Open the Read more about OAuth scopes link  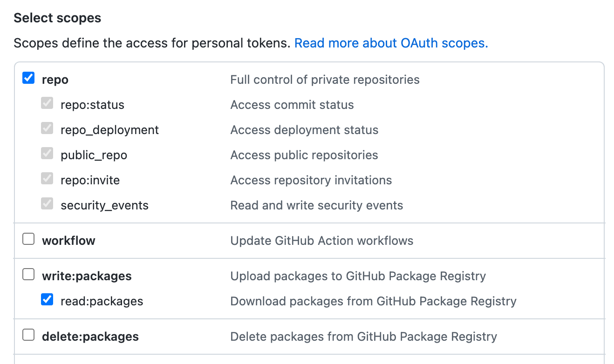click(390, 43)
